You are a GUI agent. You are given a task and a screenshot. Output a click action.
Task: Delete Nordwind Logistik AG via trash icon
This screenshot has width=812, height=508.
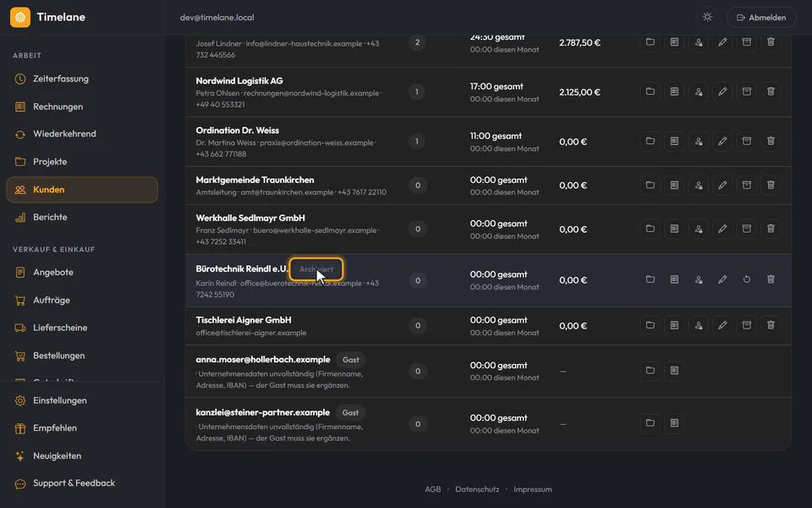coord(771,91)
